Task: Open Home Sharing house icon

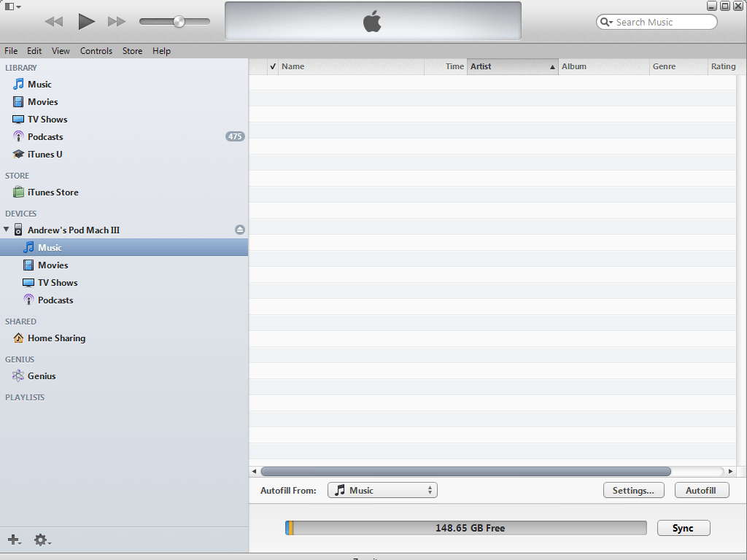Action: click(x=18, y=338)
